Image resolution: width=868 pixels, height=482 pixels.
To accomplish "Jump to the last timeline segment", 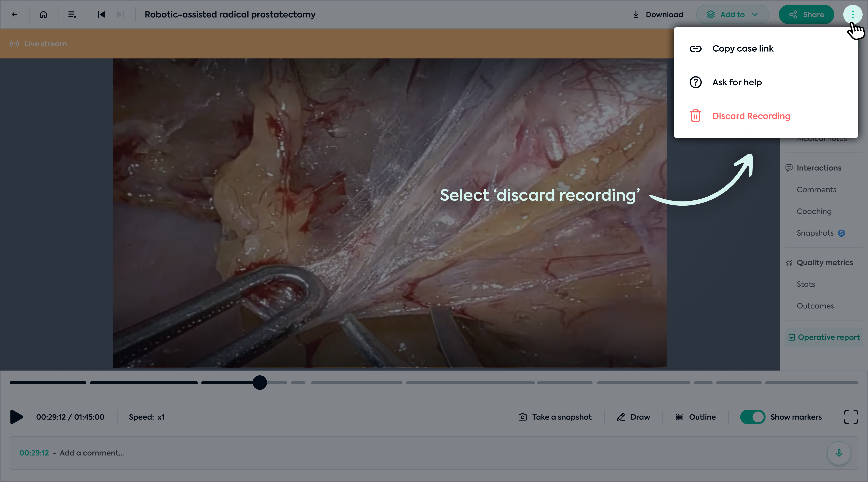I will (x=811, y=383).
